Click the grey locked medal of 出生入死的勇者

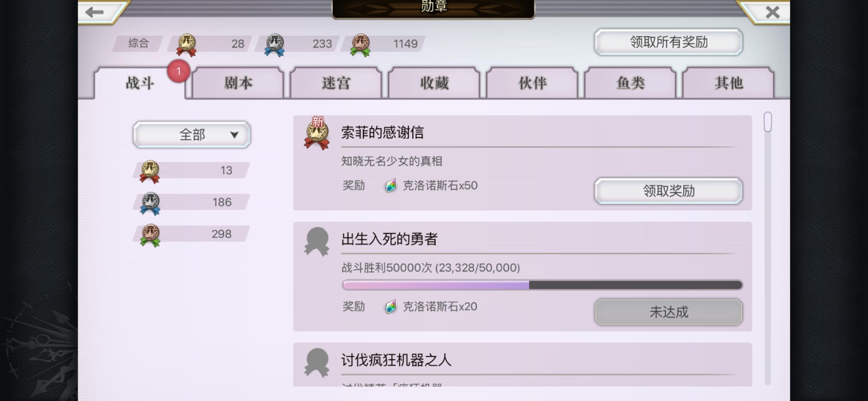317,242
